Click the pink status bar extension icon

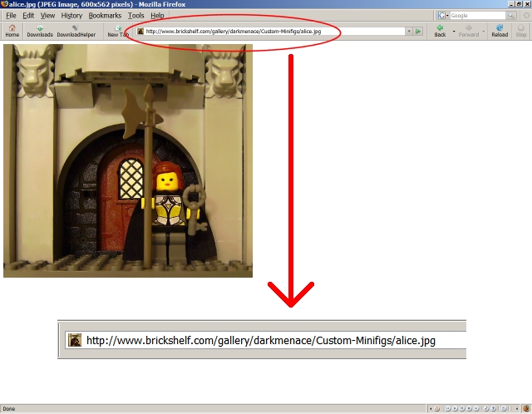[436, 408]
